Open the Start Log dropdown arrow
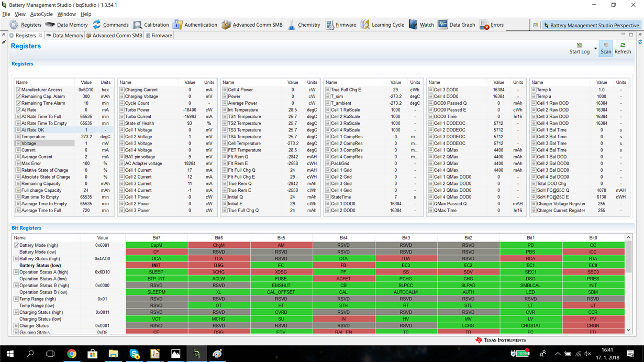644x362 pixels. (595, 50)
